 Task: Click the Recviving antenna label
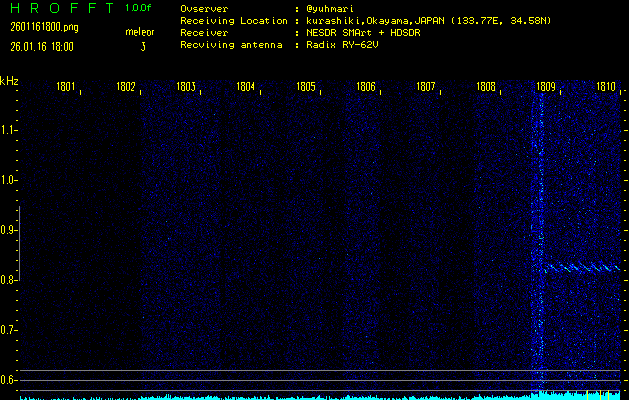tap(231, 45)
